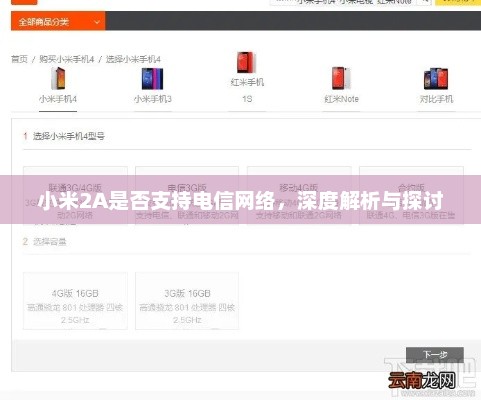Click the 对比手机 phones icon
The height and width of the screenshot is (400, 481).
(436, 79)
